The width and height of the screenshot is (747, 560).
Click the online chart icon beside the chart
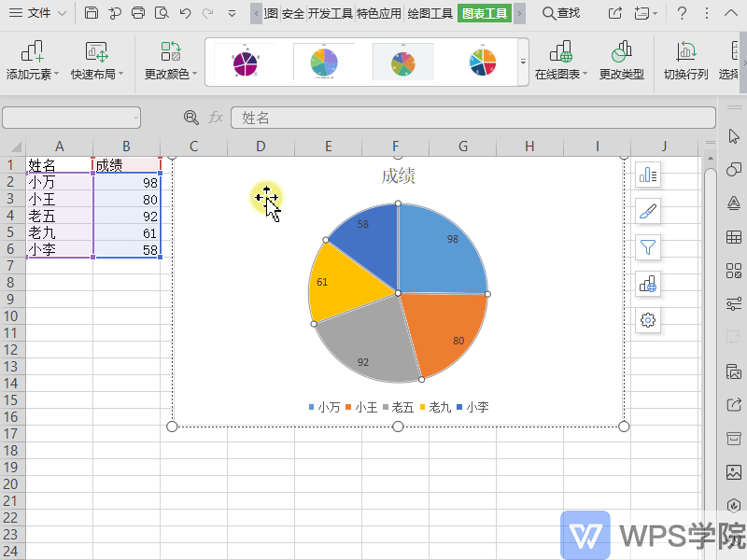coord(648,284)
